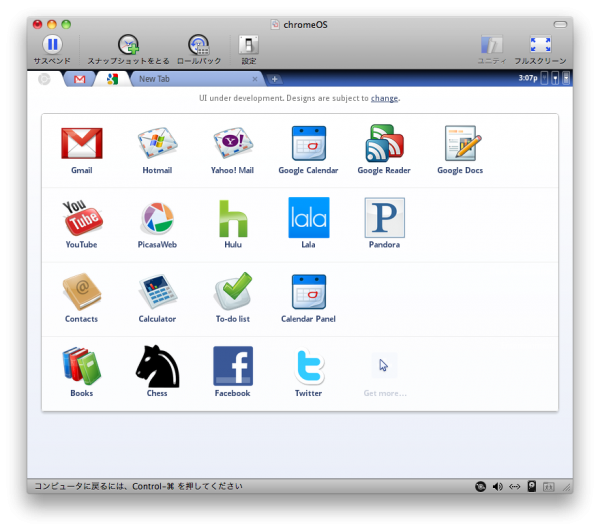Open the Lala music app
Screen dimensions: 600x531
[x=308, y=218]
